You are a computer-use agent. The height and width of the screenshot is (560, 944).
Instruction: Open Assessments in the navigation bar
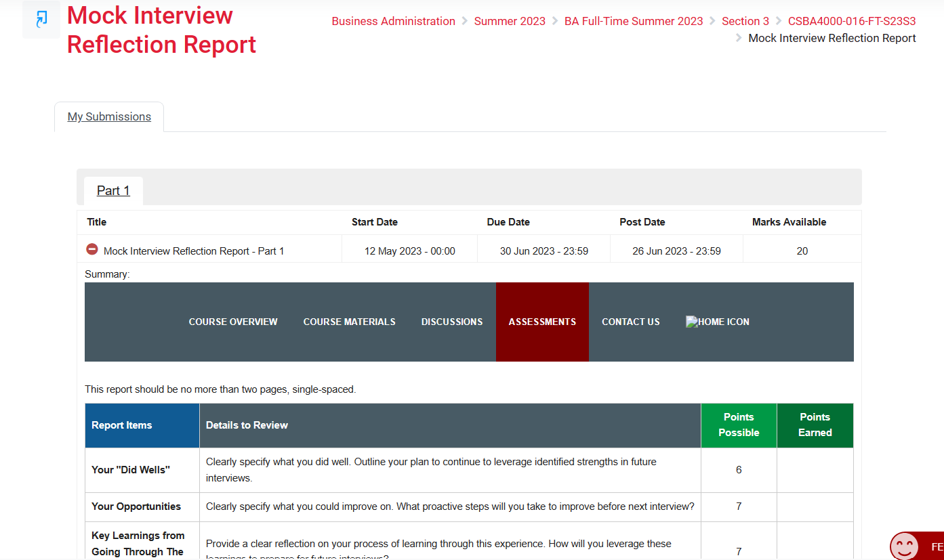click(542, 322)
